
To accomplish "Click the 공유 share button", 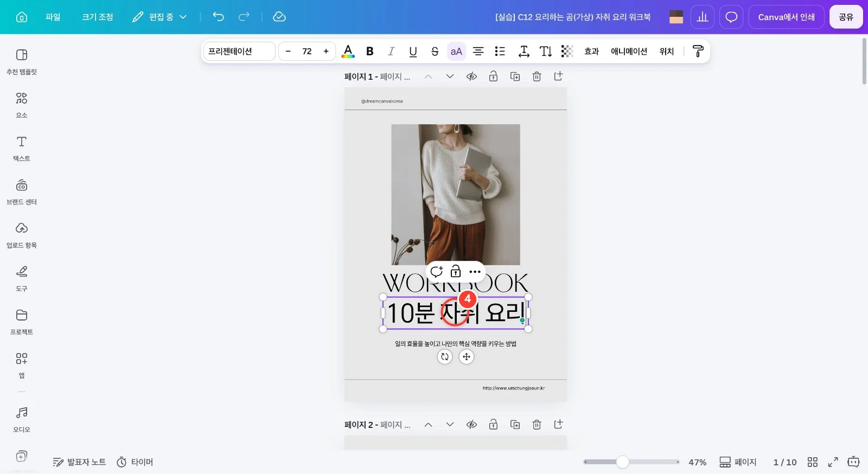I will (846, 17).
